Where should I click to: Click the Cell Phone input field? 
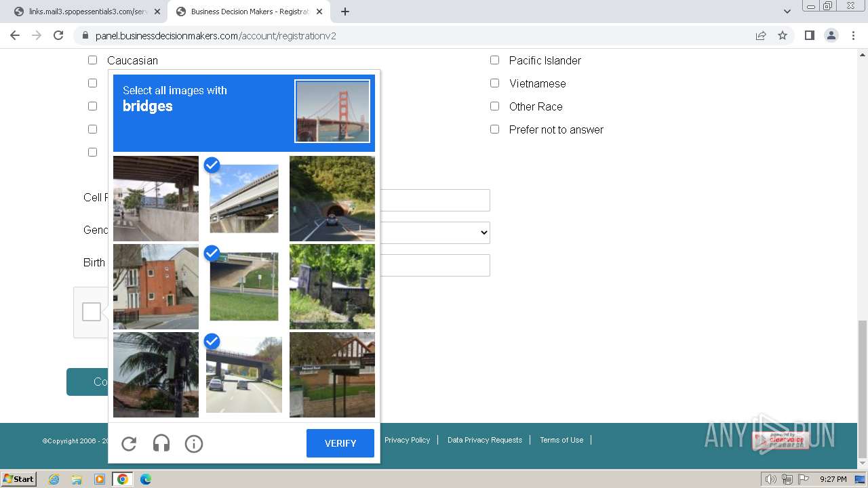click(x=434, y=200)
